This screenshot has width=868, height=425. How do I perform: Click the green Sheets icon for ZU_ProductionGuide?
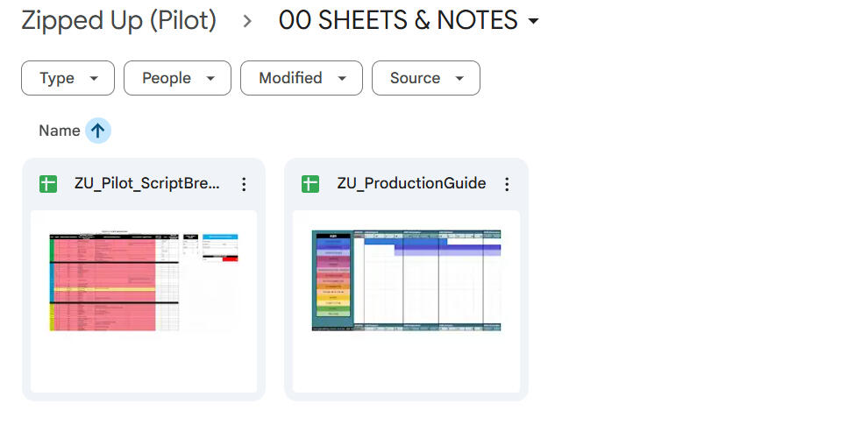[310, 184]
